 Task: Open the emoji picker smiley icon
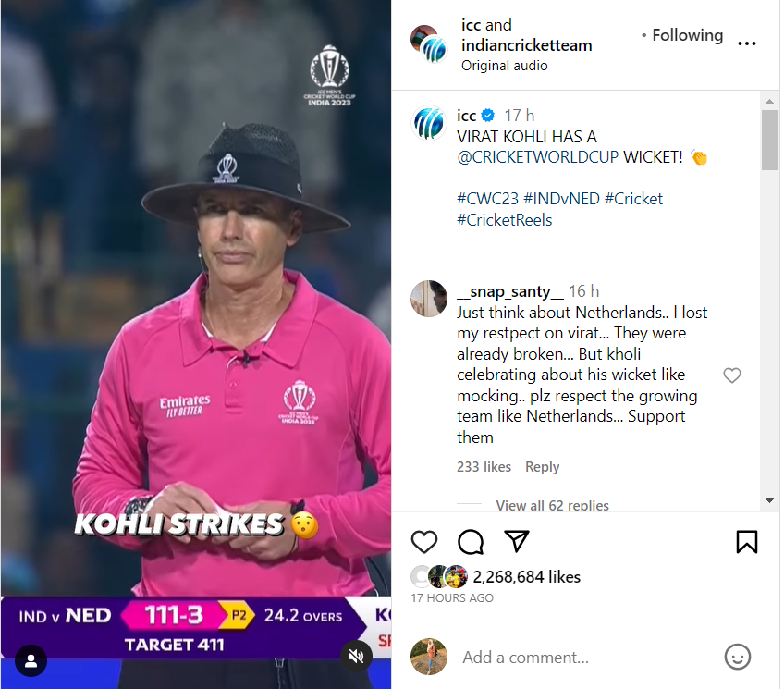738,657
